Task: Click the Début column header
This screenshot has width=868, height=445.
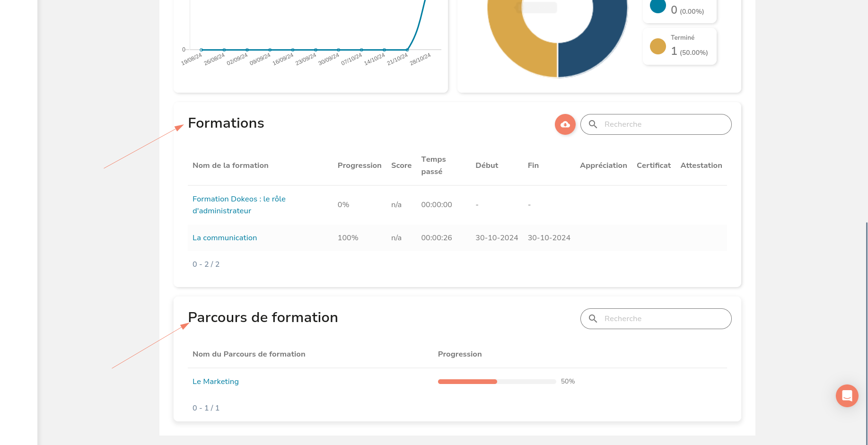Action: [x=487, y=166]
